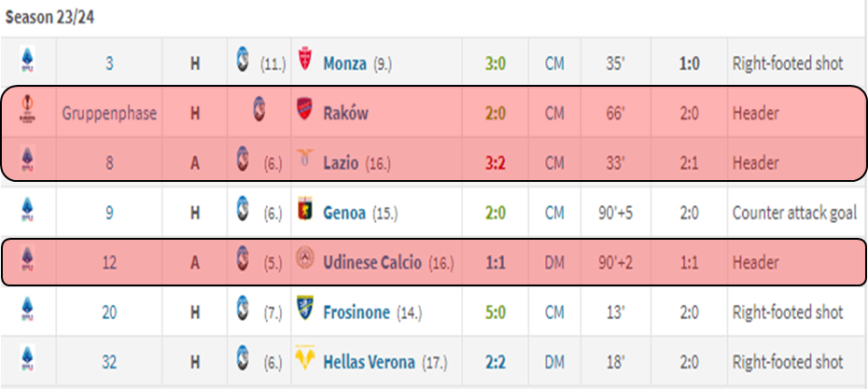This screenshot has height=389, width=868.
Task: Click the Hellas Verona crest icon
Action: point(305,357)
